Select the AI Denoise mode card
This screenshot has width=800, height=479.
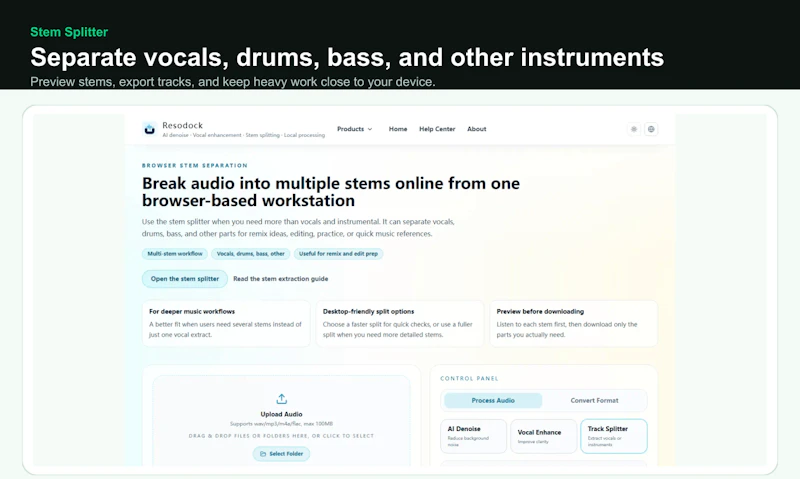pos(473,436)
